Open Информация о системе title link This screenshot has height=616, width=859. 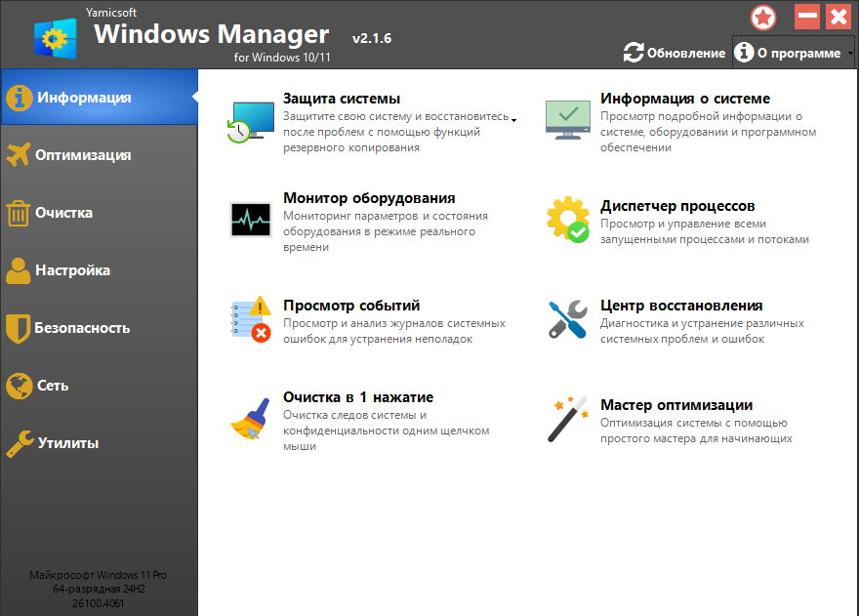pyautogui.click(x=685, y=99)
